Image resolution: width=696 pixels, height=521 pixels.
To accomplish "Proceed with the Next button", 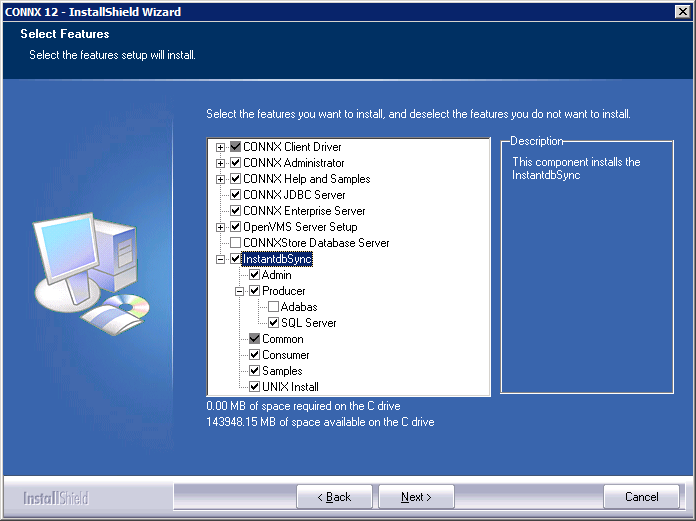I will click(416, 497).
